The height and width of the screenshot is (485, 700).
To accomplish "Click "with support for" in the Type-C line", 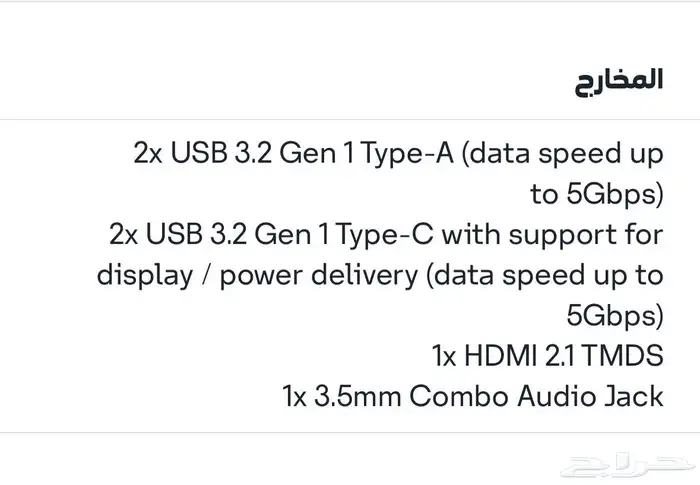I will 552,235.
